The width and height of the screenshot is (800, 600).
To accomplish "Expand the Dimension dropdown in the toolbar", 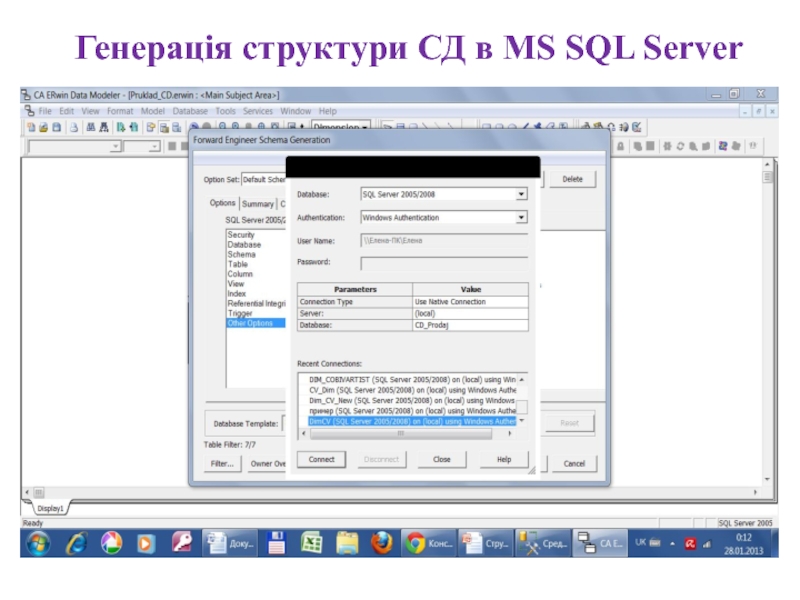I will [x=365, y=128].
